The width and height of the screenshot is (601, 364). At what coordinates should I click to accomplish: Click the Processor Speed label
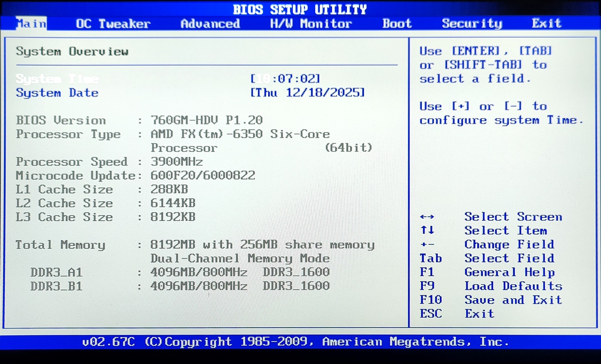72,162
